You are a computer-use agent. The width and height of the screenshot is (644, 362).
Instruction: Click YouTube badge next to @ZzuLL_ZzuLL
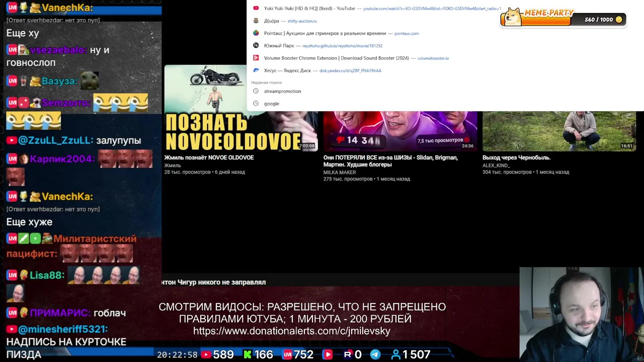pos(12,141)
